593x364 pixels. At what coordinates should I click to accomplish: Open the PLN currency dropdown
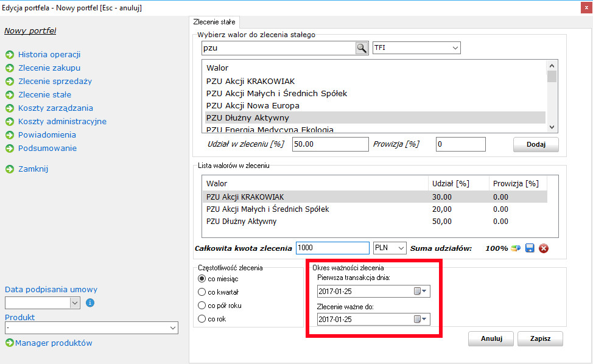point(400,248)
